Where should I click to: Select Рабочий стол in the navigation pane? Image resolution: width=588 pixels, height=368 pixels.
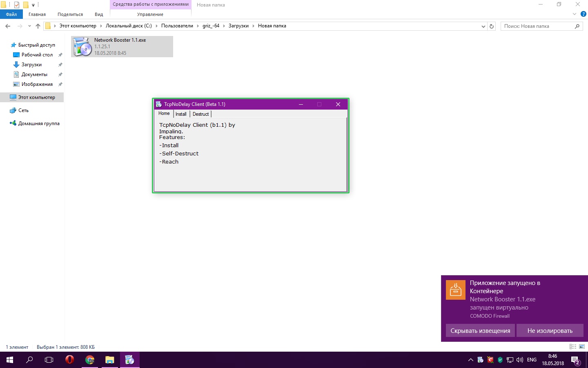(37, 55)
